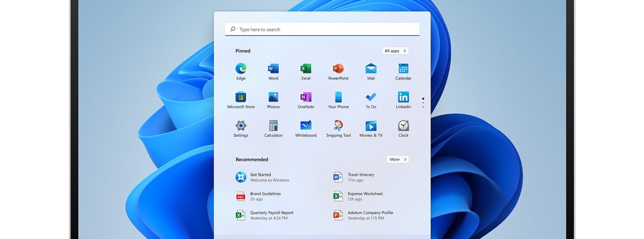
Task: Click inside the 'Type here to search' box
Action: click(322, 29)
